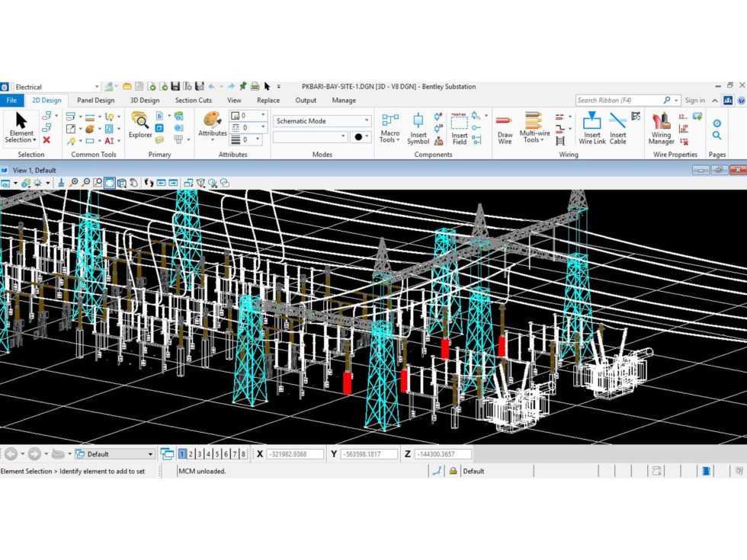Click the Fit View icon in view toolbar
747x560 pixels.
click(109, 183)
